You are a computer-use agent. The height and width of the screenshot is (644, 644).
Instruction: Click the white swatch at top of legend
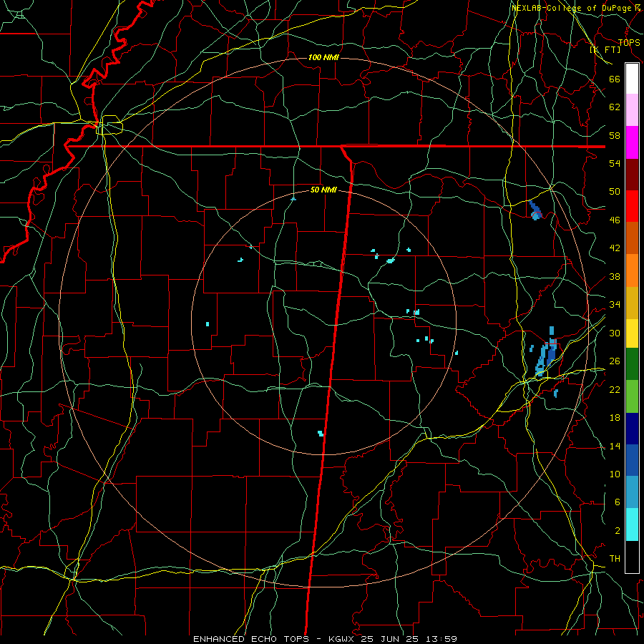point(632,79)
